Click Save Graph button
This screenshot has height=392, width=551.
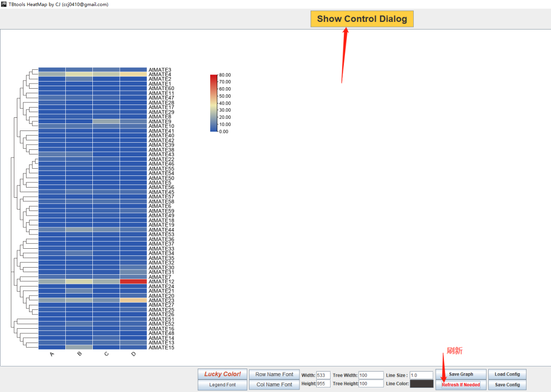click(x=461, y=374)
